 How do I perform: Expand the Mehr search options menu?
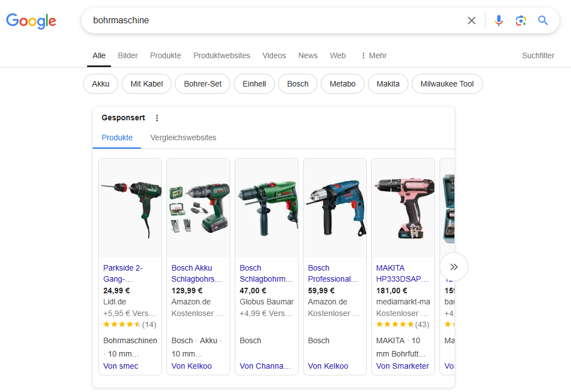[x=373, y=55]
